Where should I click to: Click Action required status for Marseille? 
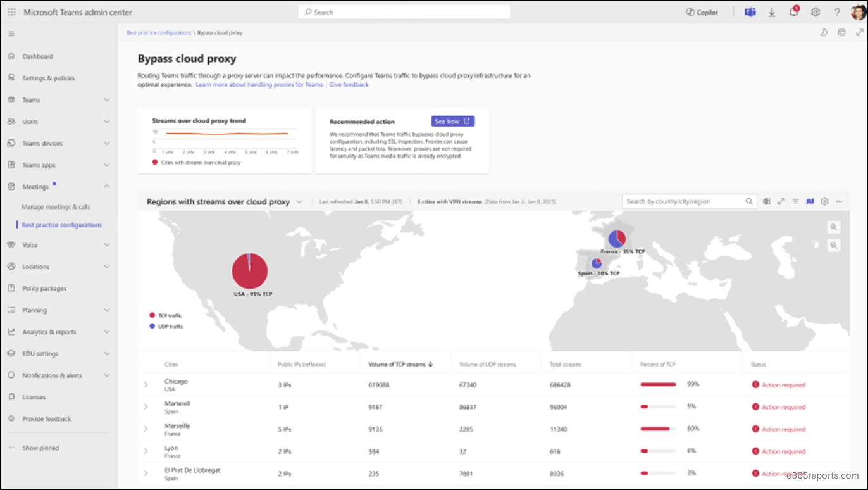(x=779, y=429)
